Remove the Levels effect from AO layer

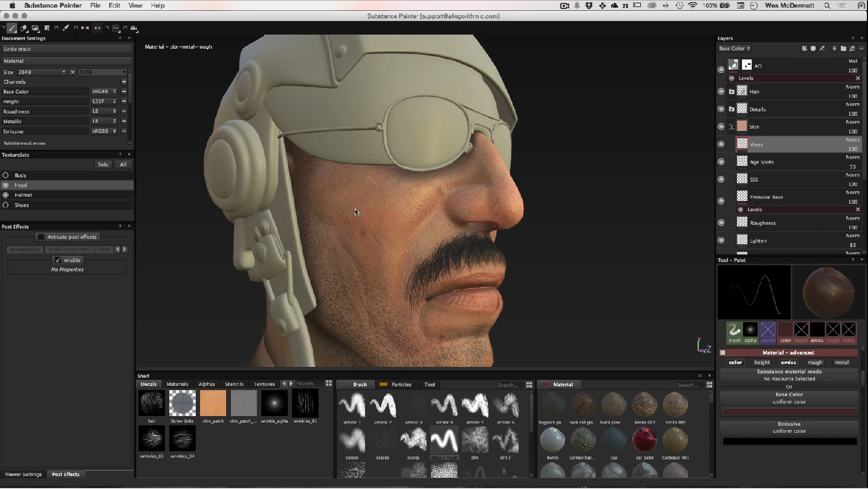pyautogui.click(x=858, y=78)
